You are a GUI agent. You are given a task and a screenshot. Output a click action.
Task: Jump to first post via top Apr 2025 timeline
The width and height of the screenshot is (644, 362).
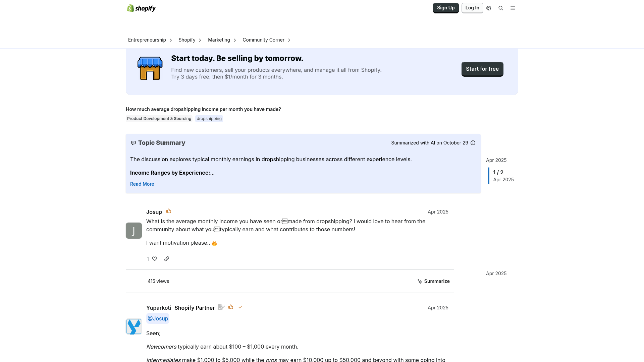click(x=496, y=160)
